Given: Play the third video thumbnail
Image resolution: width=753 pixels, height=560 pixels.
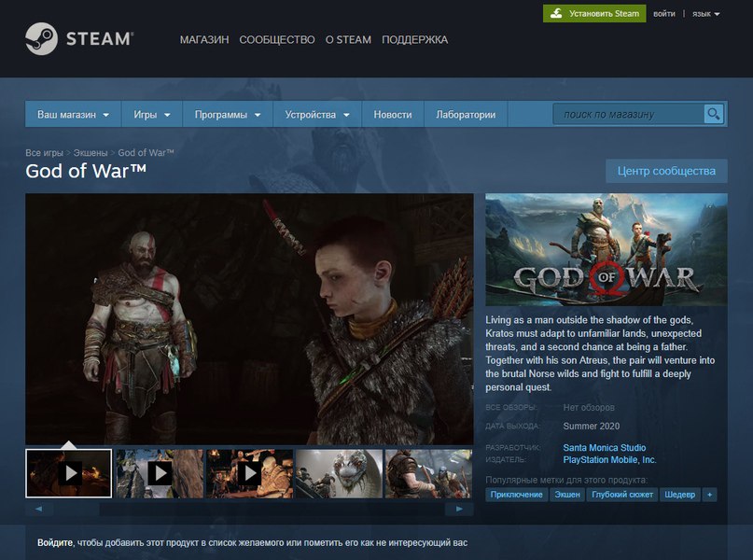Looking at the screenshot, I should coord(250,473).
